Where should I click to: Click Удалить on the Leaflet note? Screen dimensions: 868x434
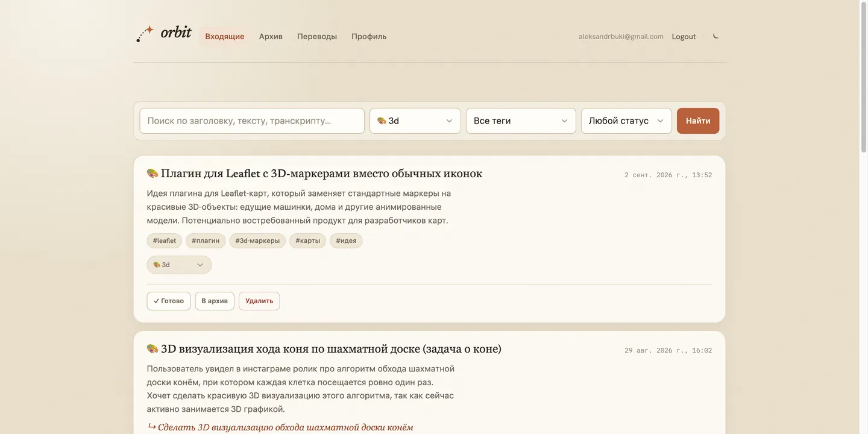[x=259, y=301]
